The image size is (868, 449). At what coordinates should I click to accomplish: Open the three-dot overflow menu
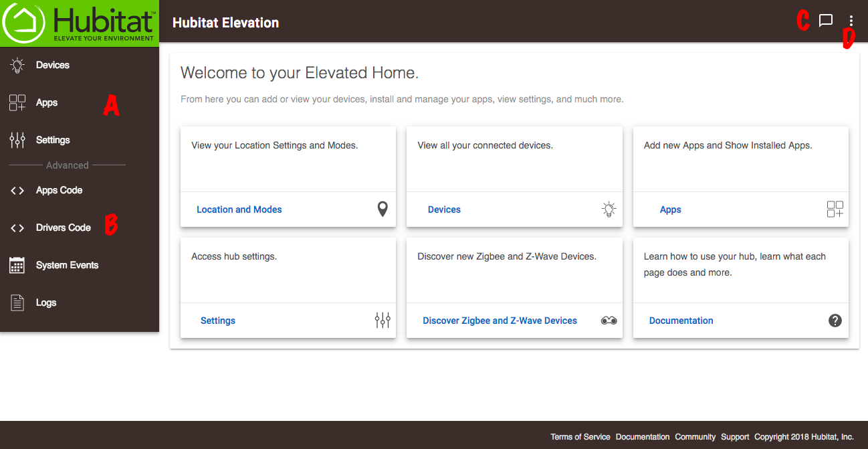(851, 21)
